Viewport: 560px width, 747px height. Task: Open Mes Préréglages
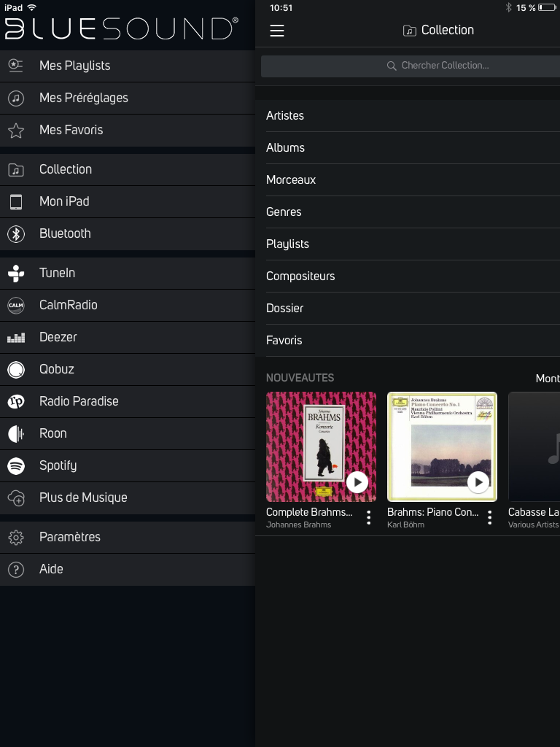pos(128,98)
